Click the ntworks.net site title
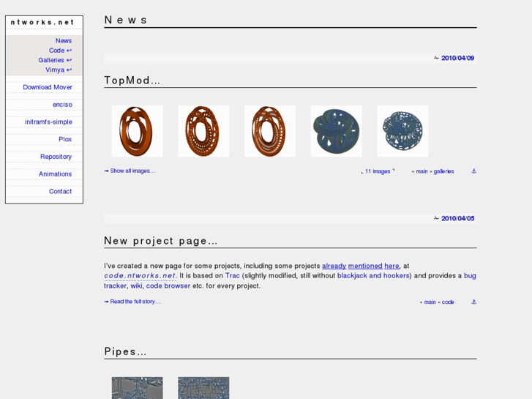The height and width of the screenshot is (399, 532). point(42,23)
